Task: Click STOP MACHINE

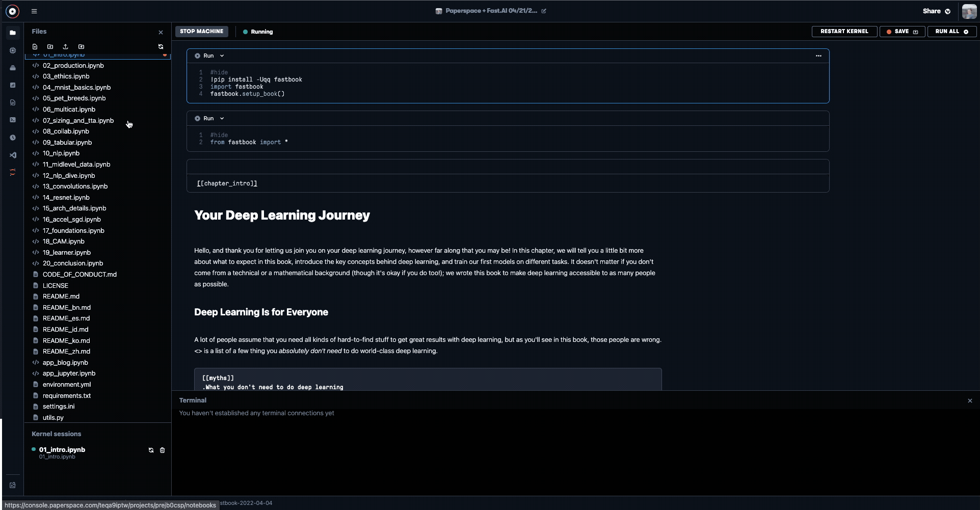Action: click(x=202, y=32)
